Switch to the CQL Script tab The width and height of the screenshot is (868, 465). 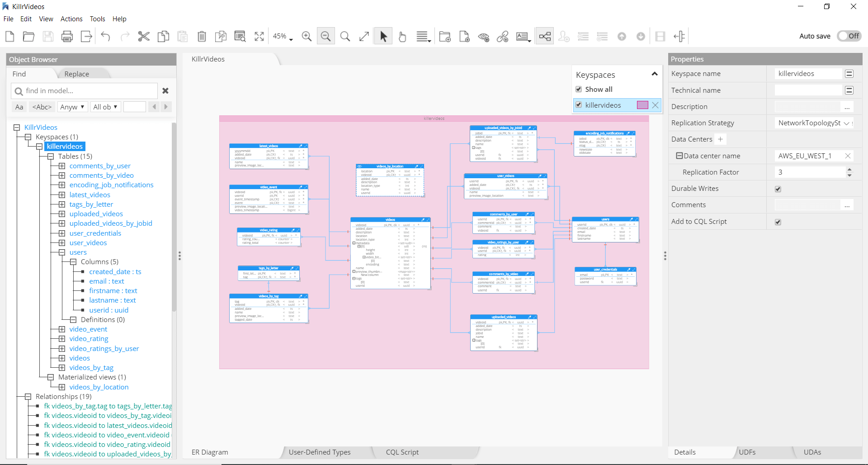click(402, 452)
